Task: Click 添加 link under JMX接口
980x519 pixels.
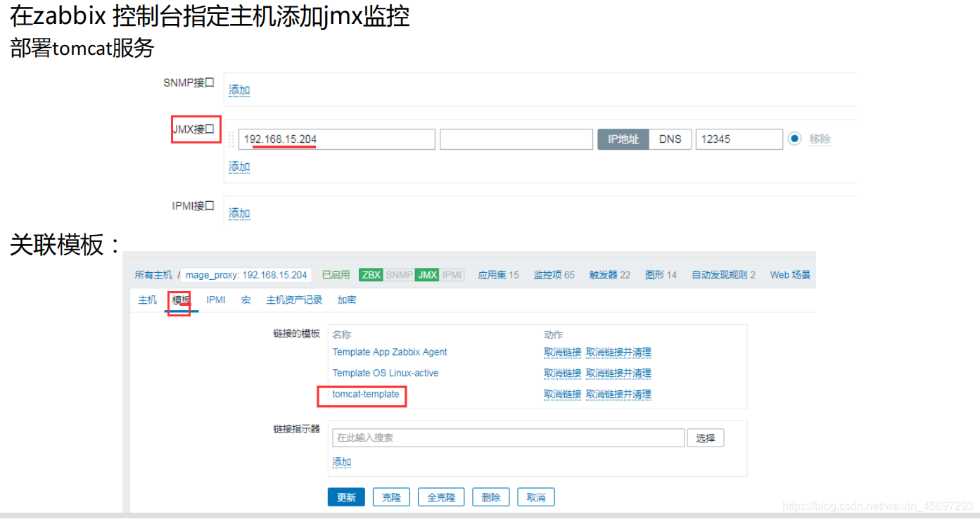Action: tap(239, 167)
